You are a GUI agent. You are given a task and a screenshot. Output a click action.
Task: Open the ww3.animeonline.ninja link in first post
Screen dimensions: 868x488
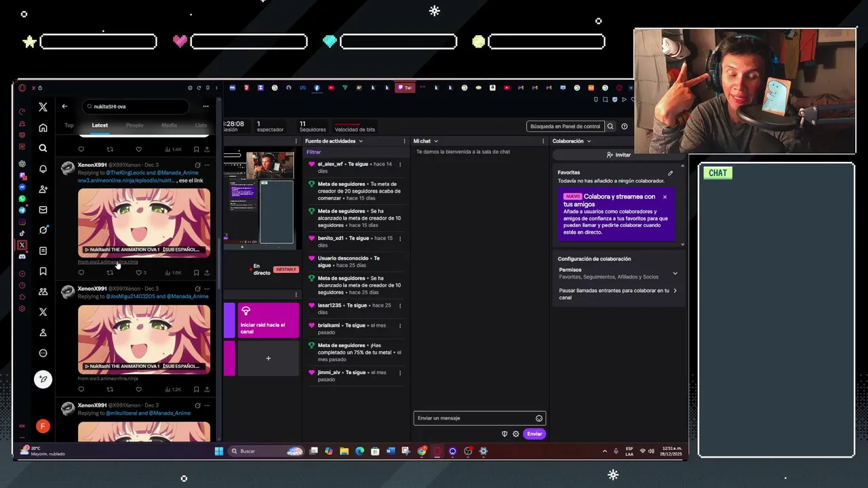coord(127,180)
